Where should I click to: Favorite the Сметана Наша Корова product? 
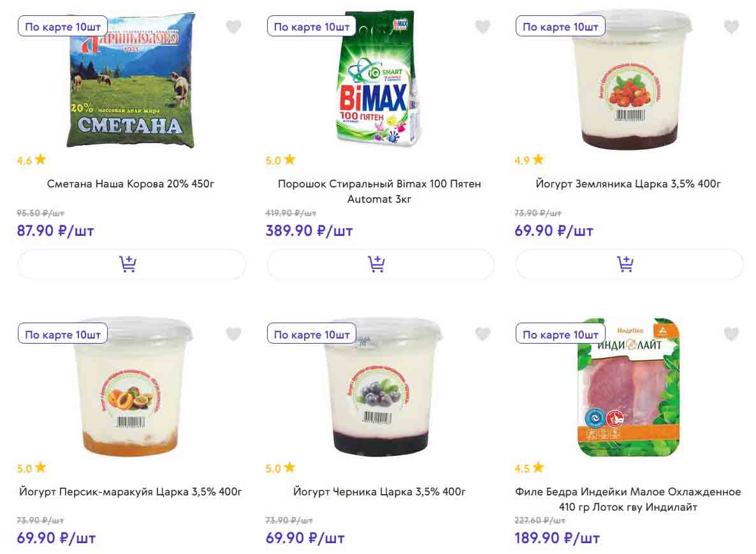tap(234, 27)
